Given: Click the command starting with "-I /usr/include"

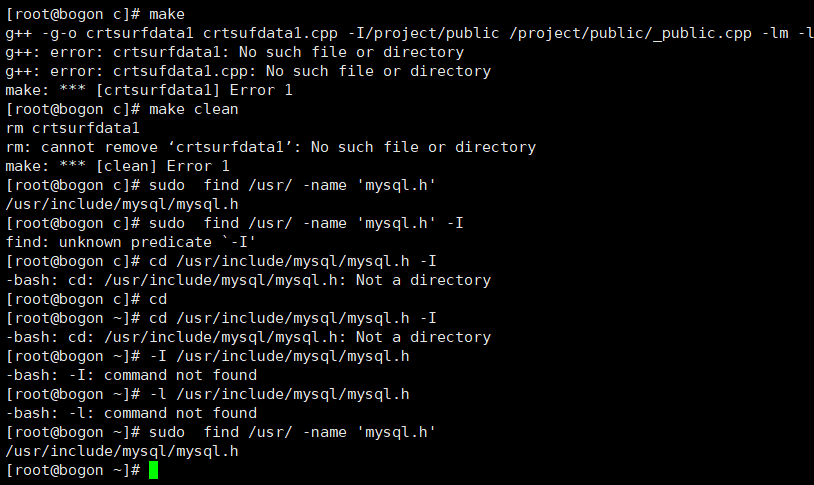Looking at the screenshot, I should pos(277,356).
